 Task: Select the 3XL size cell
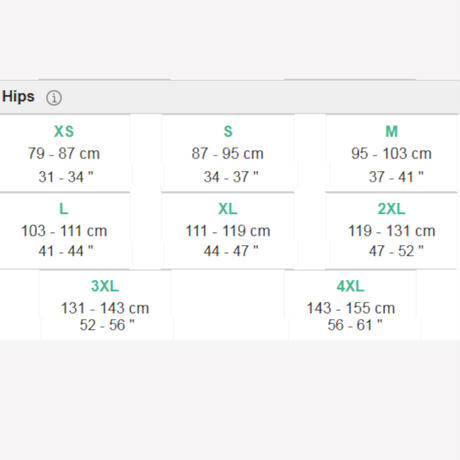click(x=105, y=305)
